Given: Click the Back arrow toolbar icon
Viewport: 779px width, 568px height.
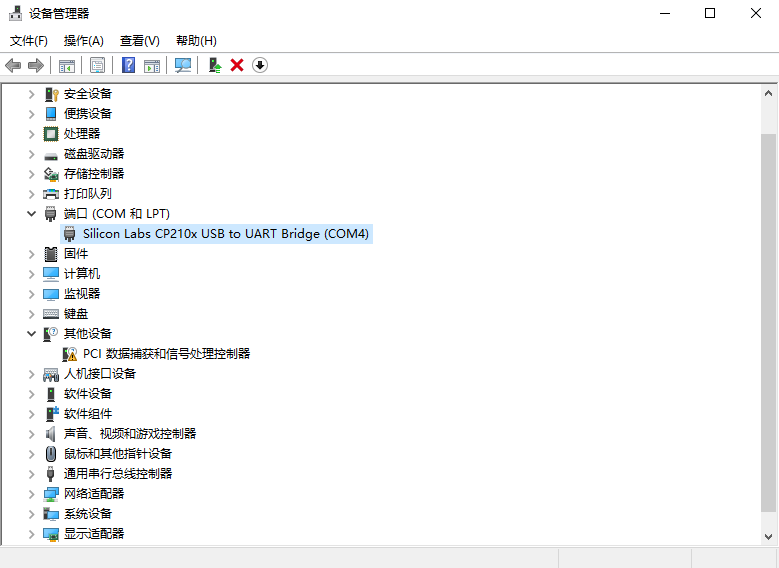Looking at the screenshot, I should (13, 65).
